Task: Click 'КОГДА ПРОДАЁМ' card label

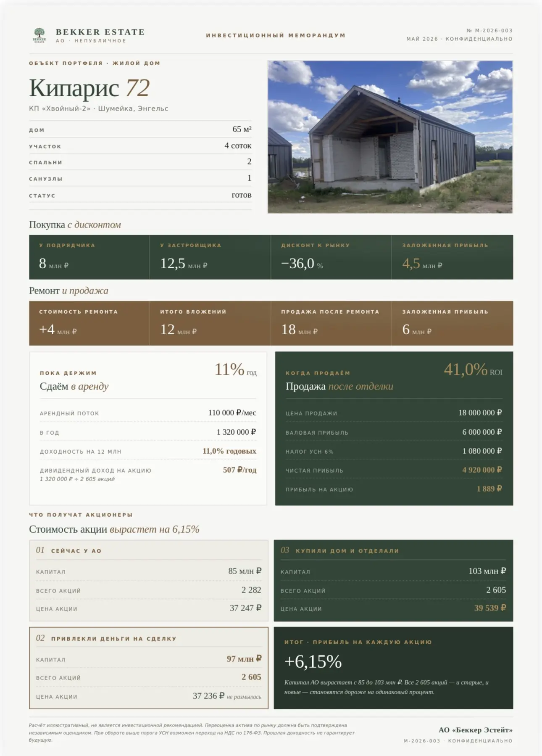Action: pos(318,373)
